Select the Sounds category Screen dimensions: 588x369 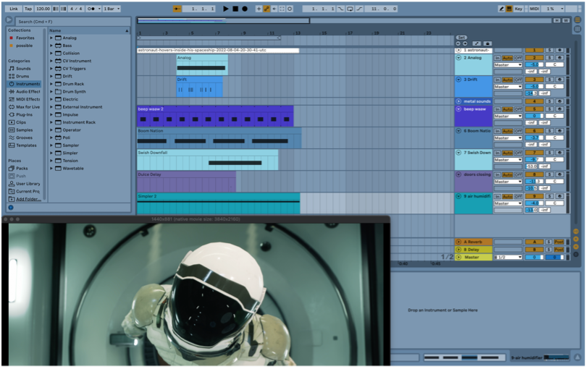click(23, 69)
